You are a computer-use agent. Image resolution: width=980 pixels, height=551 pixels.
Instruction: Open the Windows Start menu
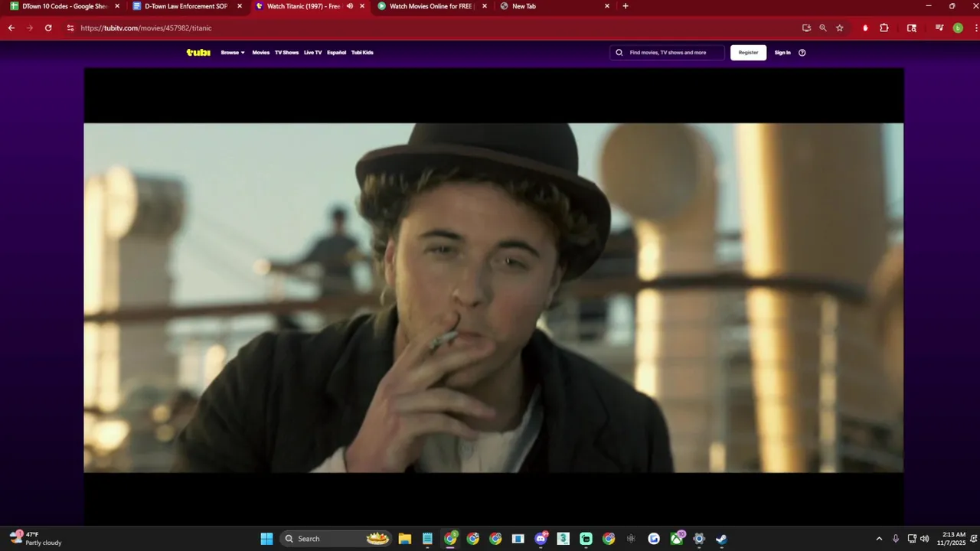point(266,539)
